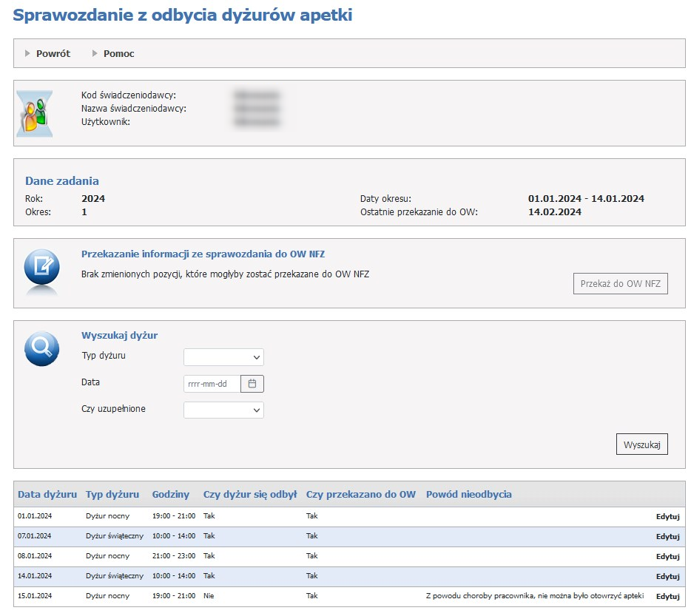The image size is (691, 616).
Task: Go back using the Powrót menu item
Action: pos(53,53)
